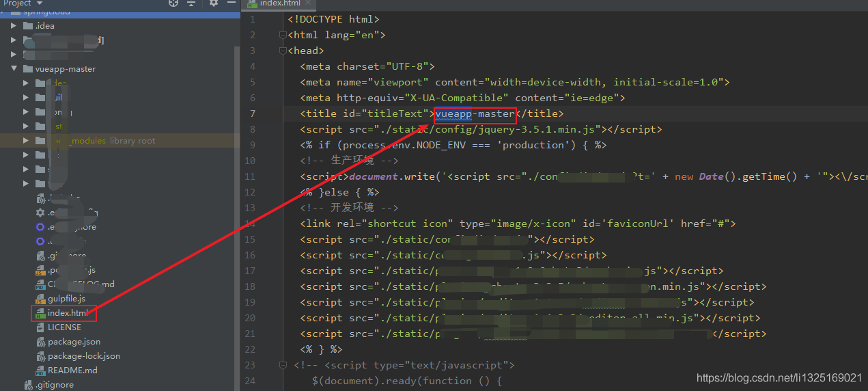Click the LICENSE text file icon

coord(40,327)
